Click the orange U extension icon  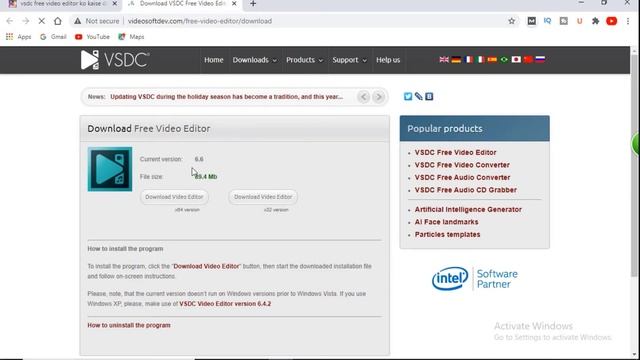[579, 21]
